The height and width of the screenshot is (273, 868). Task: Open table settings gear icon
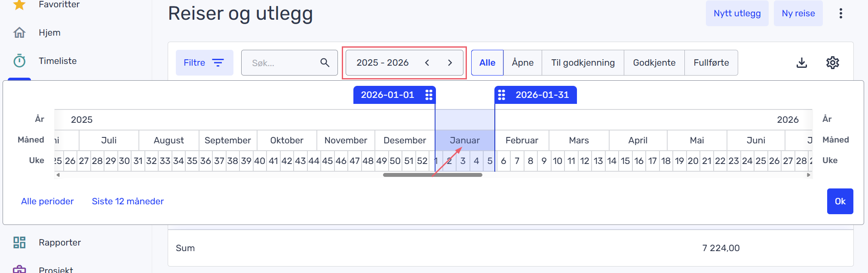(x=832, y=63)
